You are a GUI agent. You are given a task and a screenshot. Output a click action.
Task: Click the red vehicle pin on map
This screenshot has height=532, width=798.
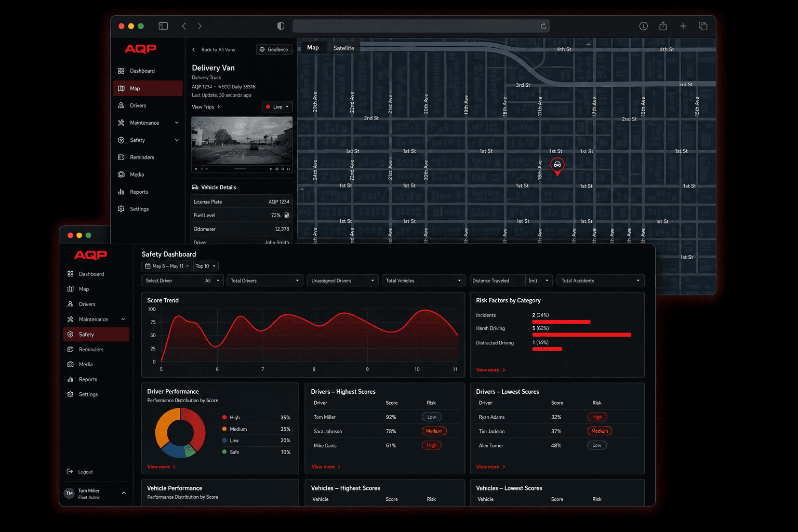(557, 166)
